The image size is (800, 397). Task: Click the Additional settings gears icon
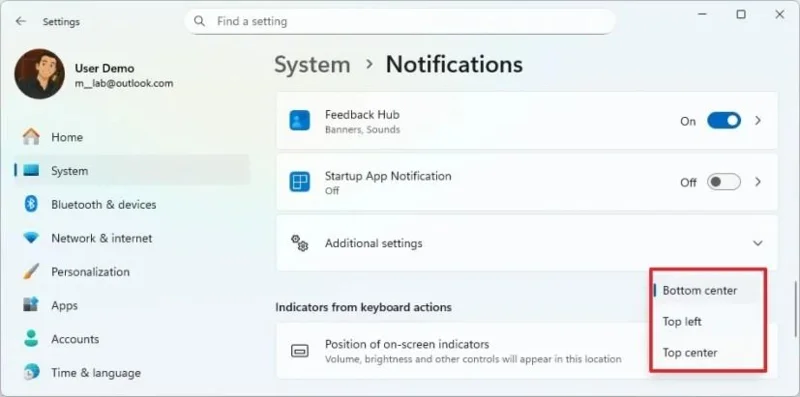(299, 243)
